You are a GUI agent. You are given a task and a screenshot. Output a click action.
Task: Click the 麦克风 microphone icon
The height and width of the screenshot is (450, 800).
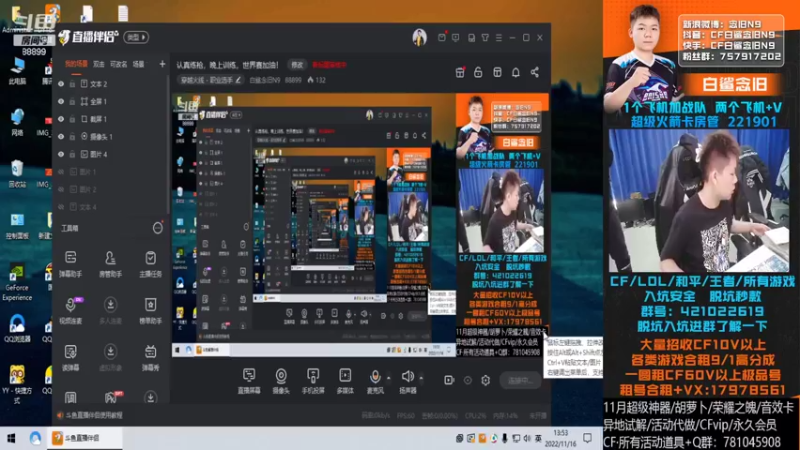(375, 378)
